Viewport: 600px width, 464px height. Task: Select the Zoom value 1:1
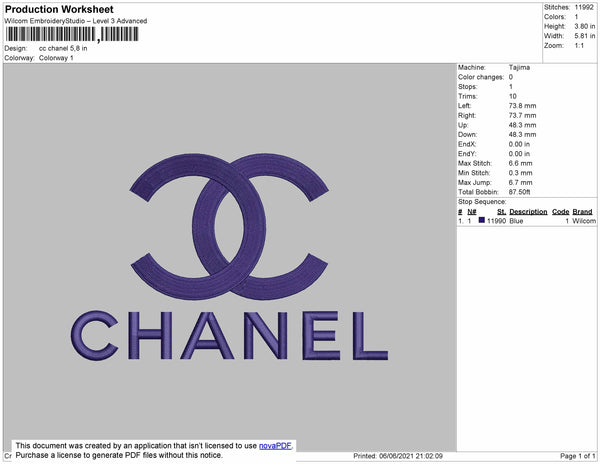point(579,46)
